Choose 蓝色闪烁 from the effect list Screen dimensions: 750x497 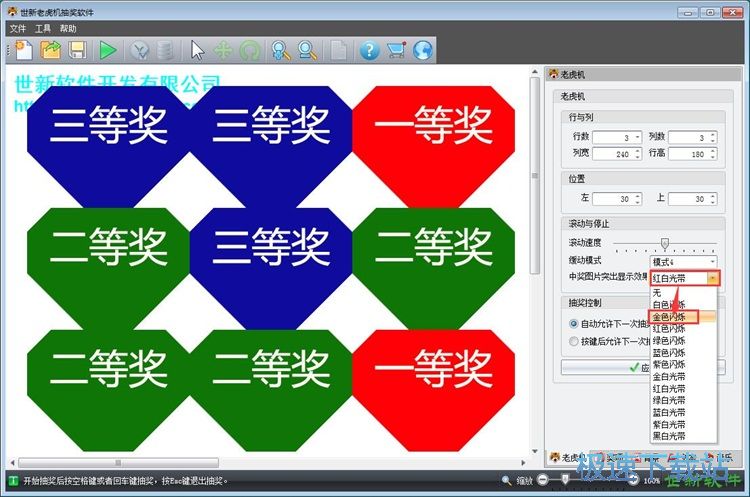(684, 353)
